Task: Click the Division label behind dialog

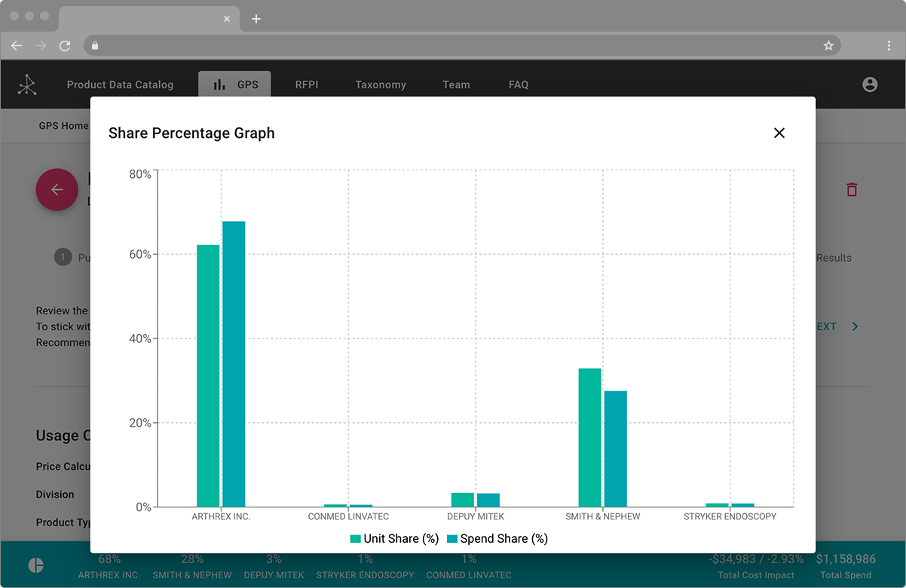Action: point(55,495)
